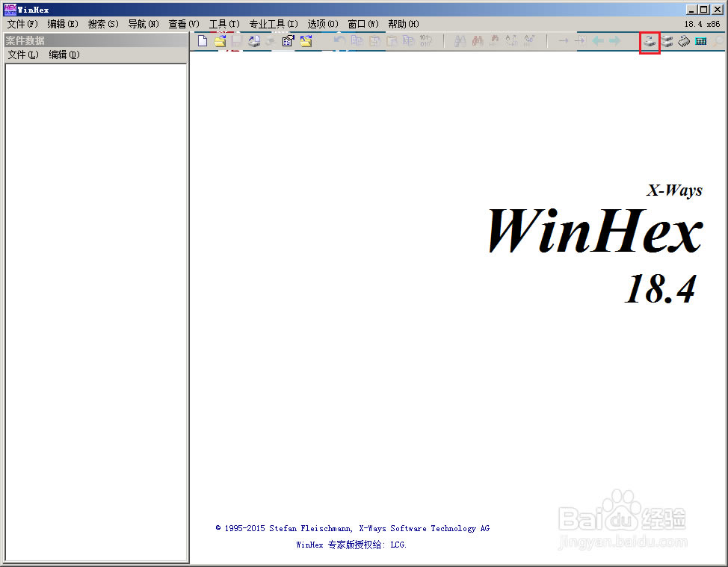Click the disk-and-page print icon
This screenshot has width=728, height=567.
253,41
